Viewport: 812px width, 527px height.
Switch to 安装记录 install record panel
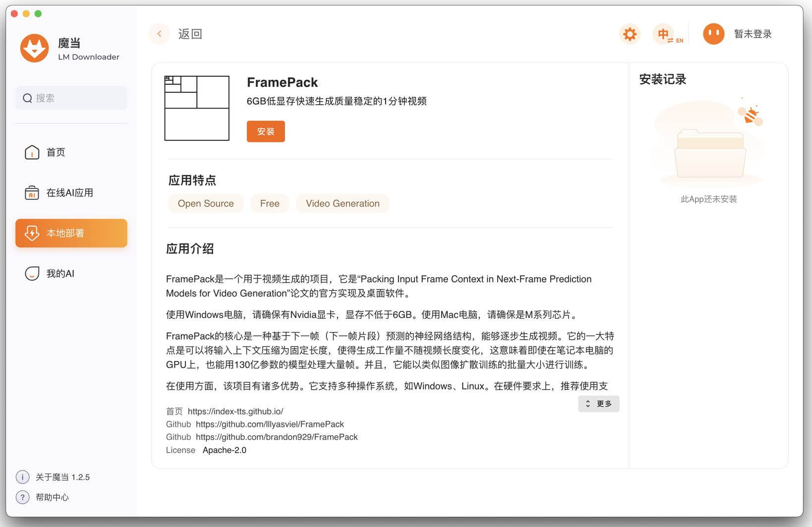tap(662, 79)
